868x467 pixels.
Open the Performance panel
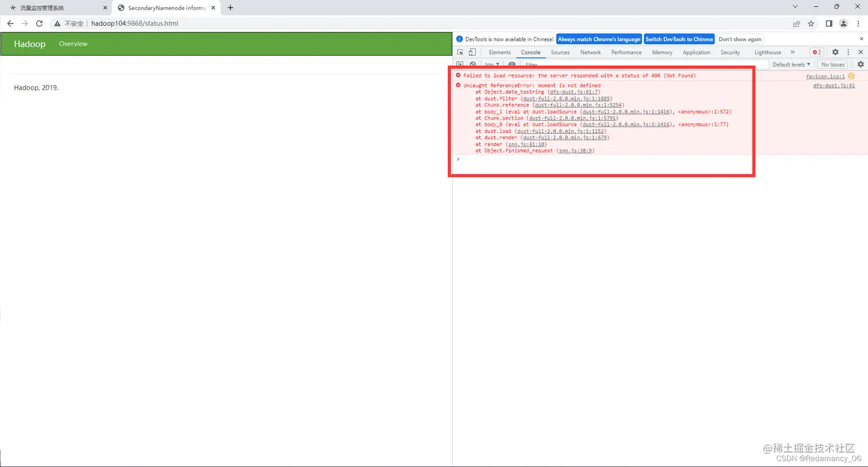(x=626, y=52)
